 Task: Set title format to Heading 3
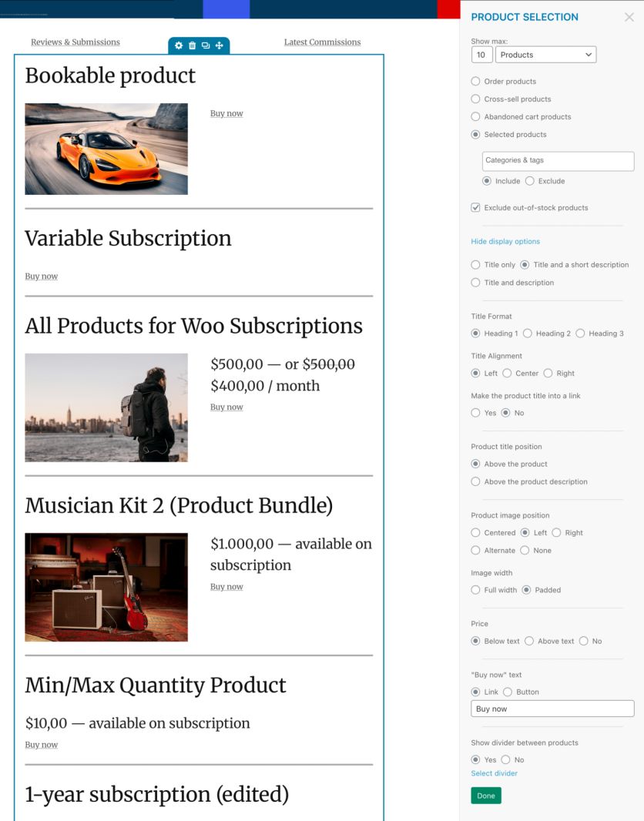coord(580,333)
